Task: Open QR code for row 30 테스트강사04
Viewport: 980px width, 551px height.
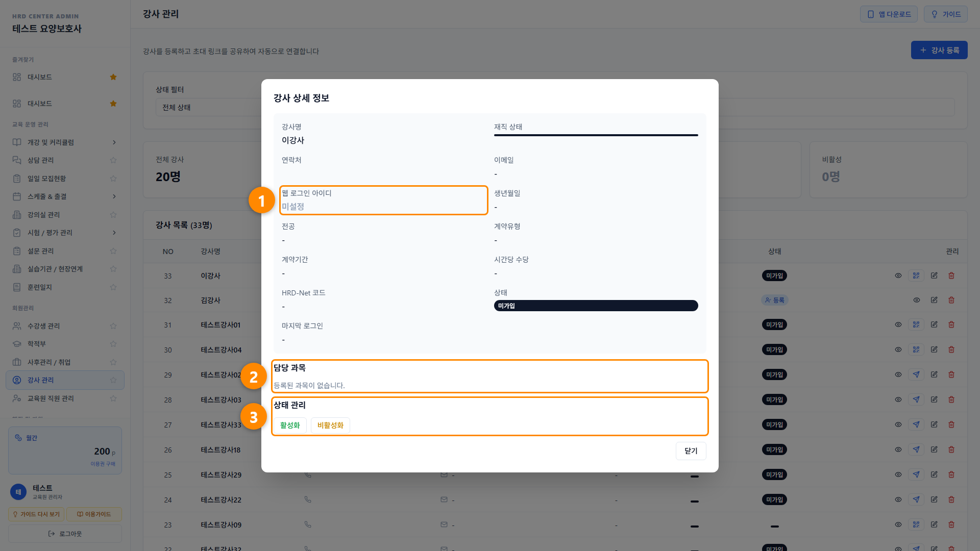Action: coord(916,349)
